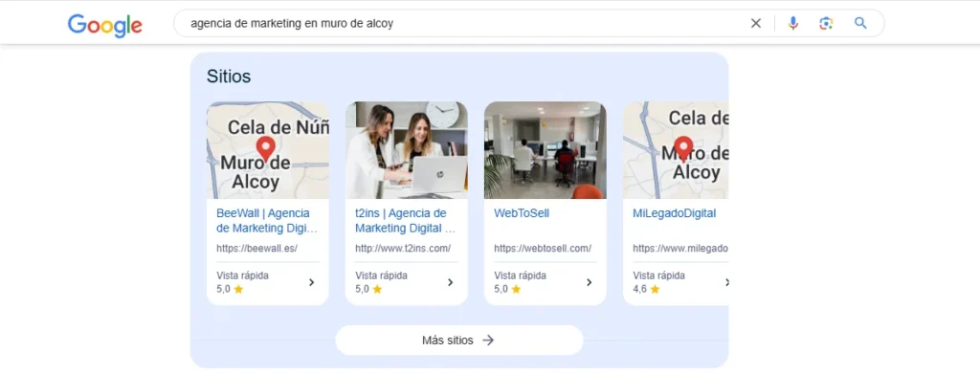Click the https://webtosell.com/ URL text
The width and height of the screenshot is (980, 374).
pos(543,248)
